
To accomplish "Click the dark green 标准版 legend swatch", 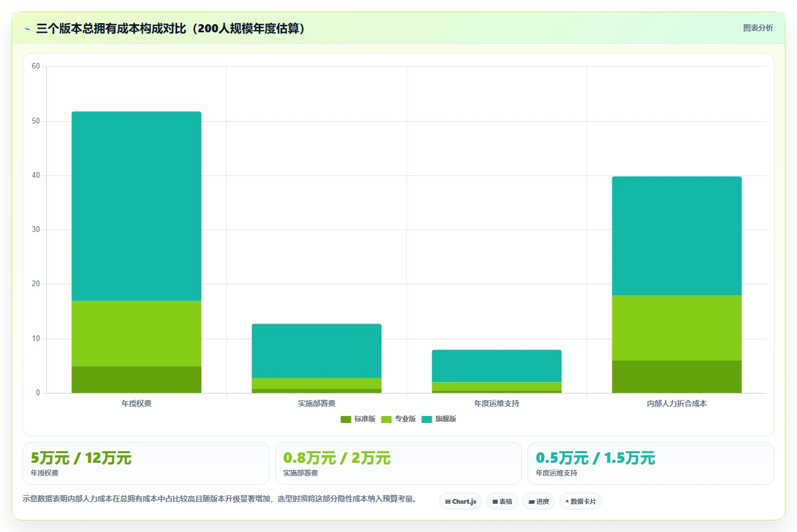I will point(346,419).
